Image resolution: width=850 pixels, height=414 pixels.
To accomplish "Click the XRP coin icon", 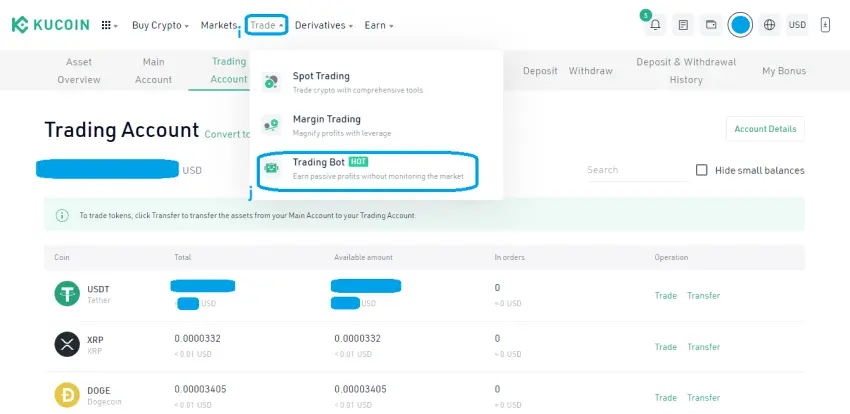I will (x=67, y=345).
